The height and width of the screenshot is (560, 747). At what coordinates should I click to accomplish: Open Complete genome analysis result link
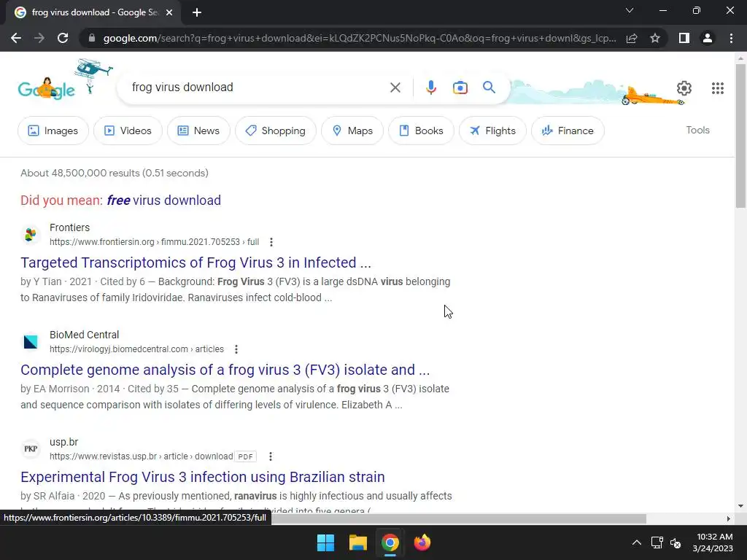click(x=225, y=370)
